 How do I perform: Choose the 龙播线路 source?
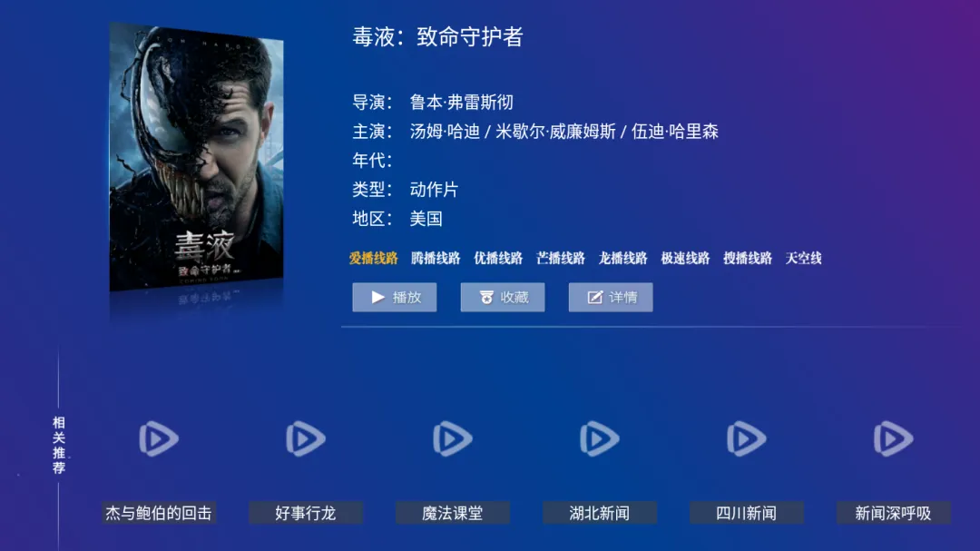point(623,259)
